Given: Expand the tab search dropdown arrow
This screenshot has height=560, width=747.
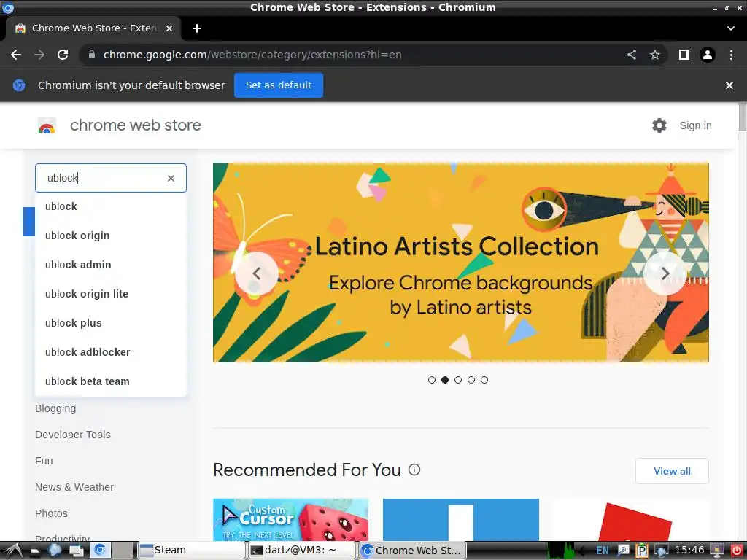Looking at the screenshot, I should click(x=731, y=28).
